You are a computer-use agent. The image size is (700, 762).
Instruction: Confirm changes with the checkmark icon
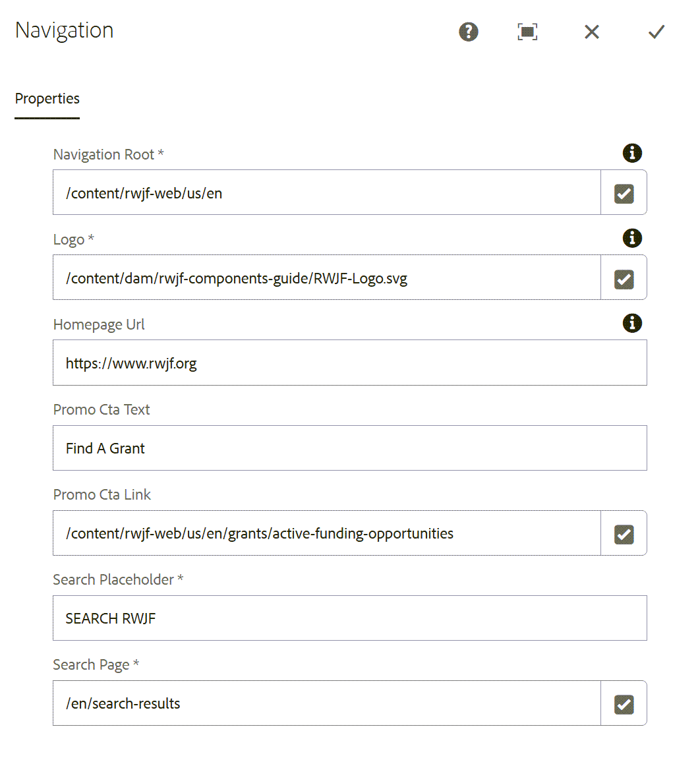pos(656,32)
